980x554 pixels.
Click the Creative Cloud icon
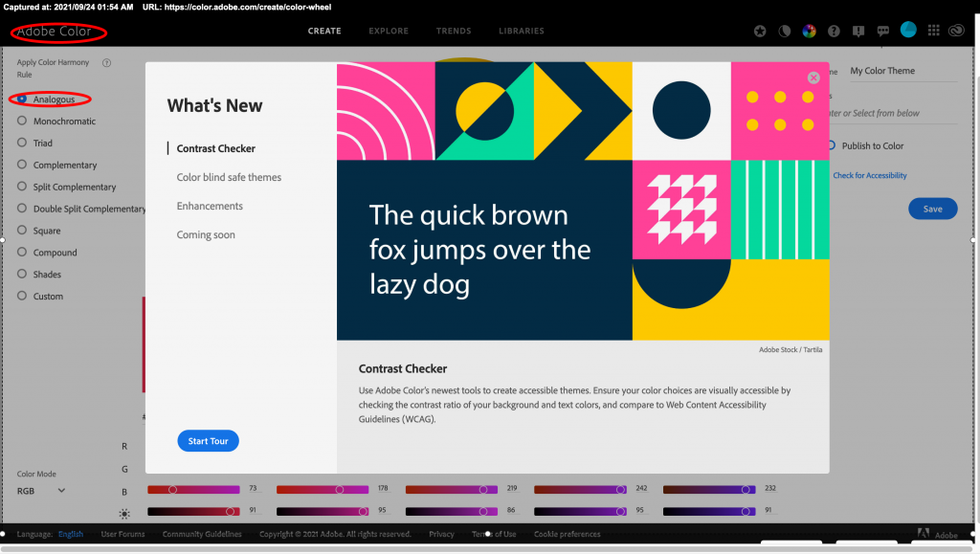[x=959, y=31]
